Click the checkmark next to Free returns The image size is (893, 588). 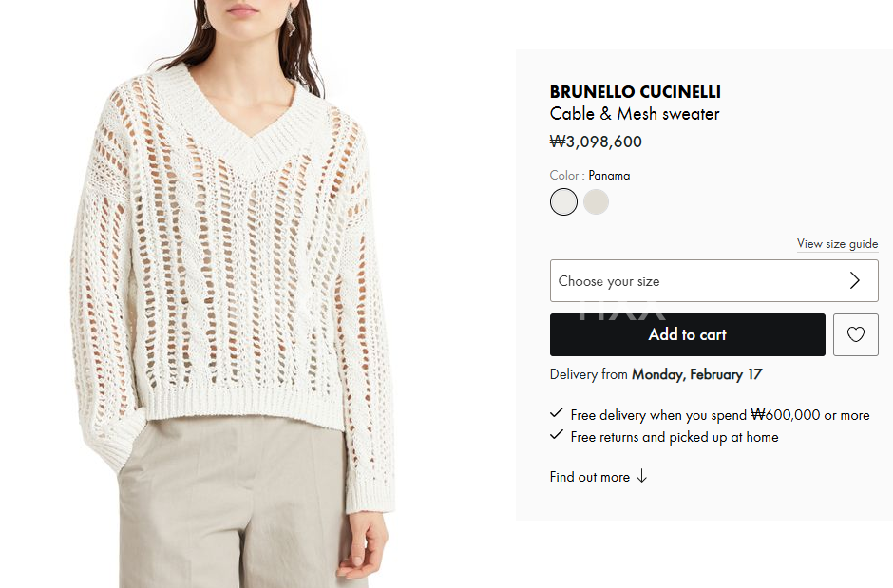[557, 436]
